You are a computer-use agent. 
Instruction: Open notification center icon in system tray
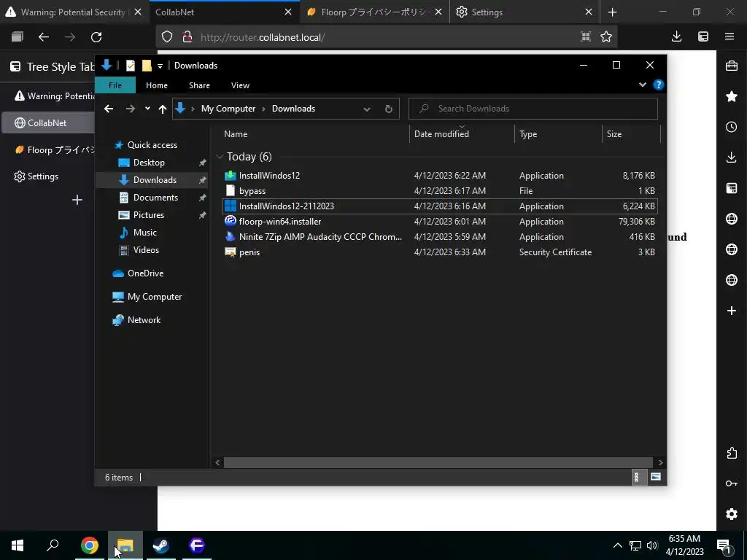point(723,545)
